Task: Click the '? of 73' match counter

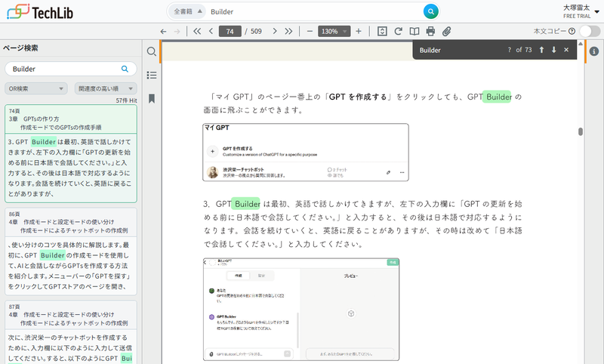Action: [519, 50]
